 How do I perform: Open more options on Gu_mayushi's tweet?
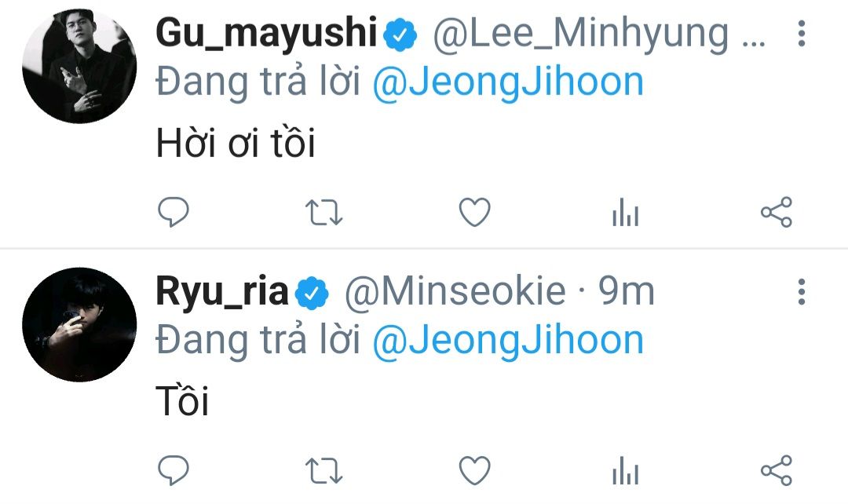[801, 34]
